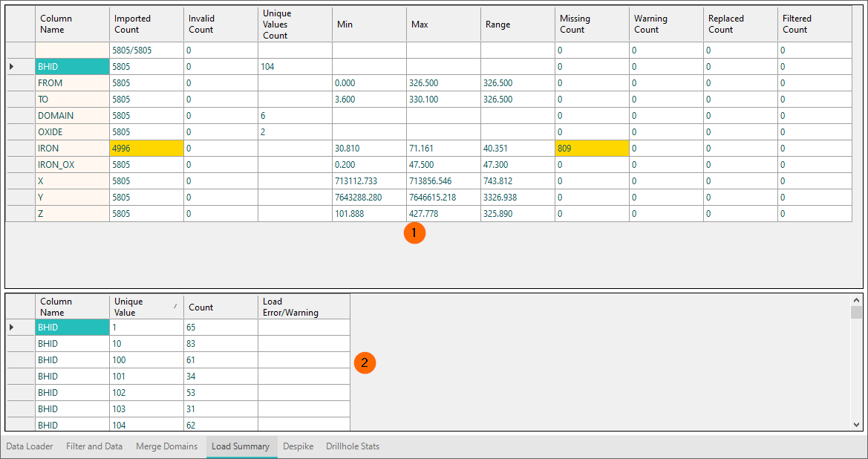Select highlighted IRON imported count 4996 cell
868x459 pixels.
click(x=146, y=149)
